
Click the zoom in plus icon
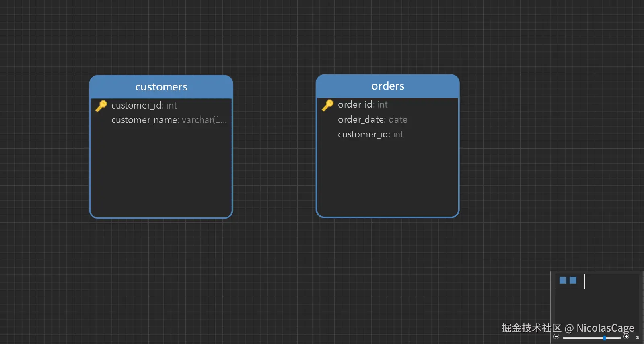626,337
